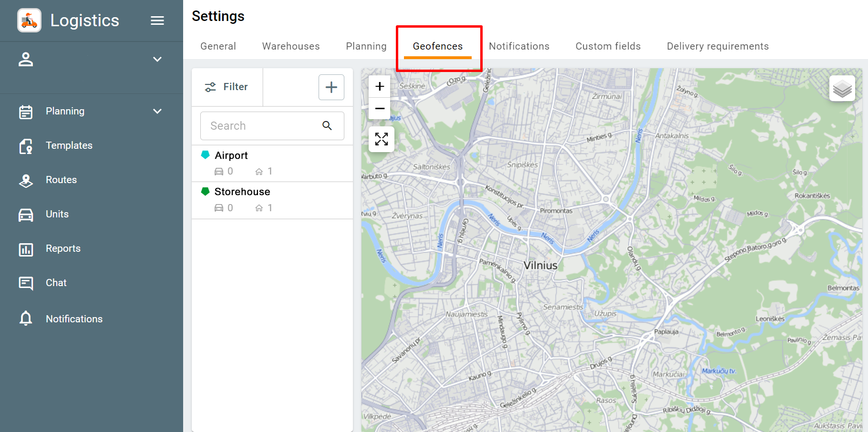Image resolution: width=868 pixels, height=432 pixels.
Task: Select the Storehouse geofence
Action: [x=242, y=191]
